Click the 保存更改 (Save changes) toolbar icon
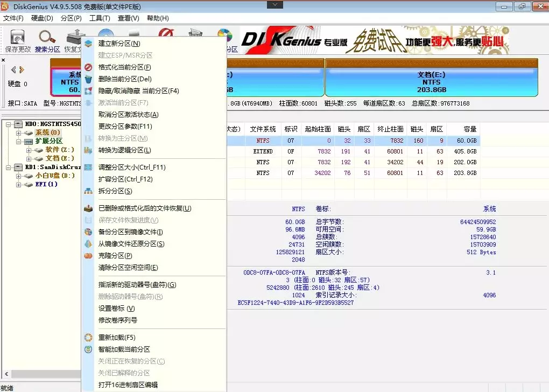This screenshot has height=392, width=549. 18,40
